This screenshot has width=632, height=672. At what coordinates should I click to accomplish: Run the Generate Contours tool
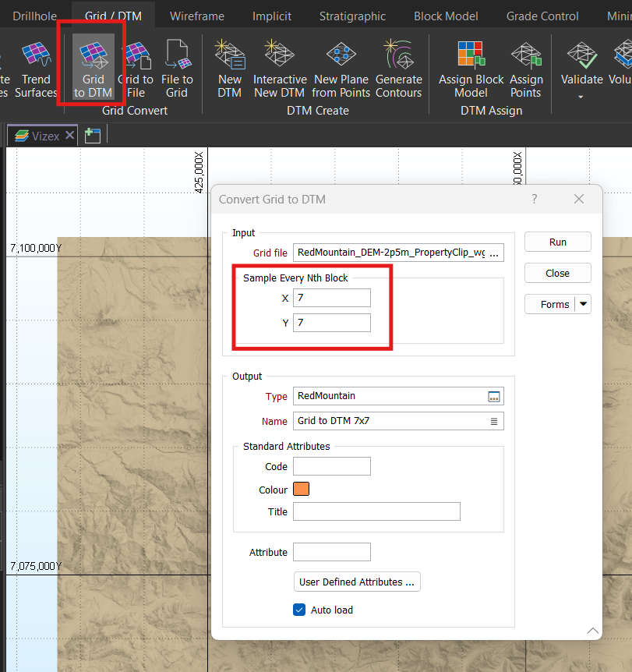tap(398, 69)
